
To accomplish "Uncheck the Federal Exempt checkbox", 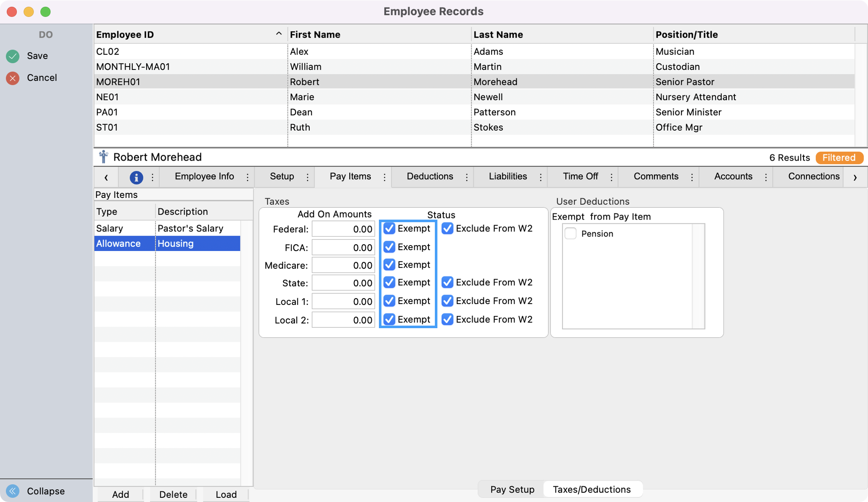I will click(x=389, y=229).
